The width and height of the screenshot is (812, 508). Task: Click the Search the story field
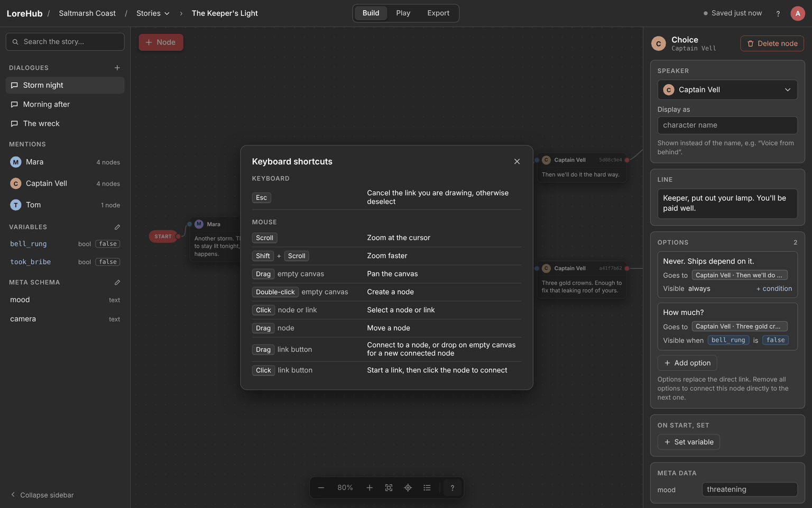pos(65,42)
